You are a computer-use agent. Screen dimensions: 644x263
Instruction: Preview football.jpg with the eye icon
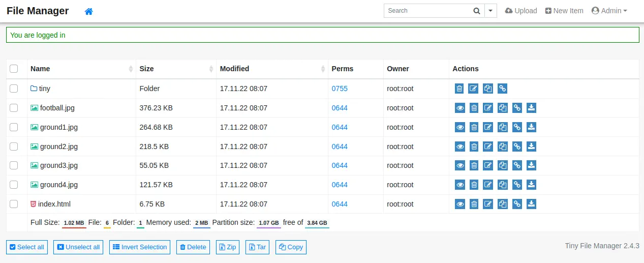460,108
